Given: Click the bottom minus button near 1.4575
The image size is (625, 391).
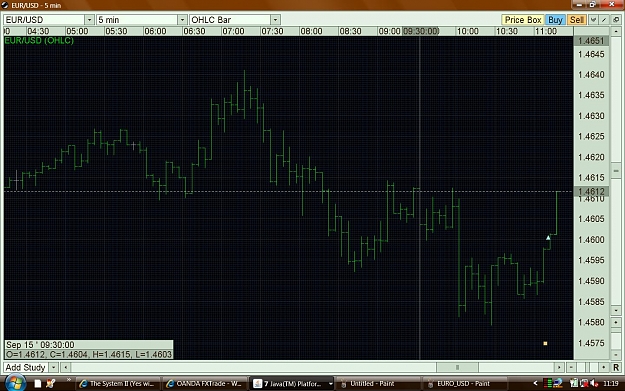Looking at the screenshot, I should [x=616, y=354].
